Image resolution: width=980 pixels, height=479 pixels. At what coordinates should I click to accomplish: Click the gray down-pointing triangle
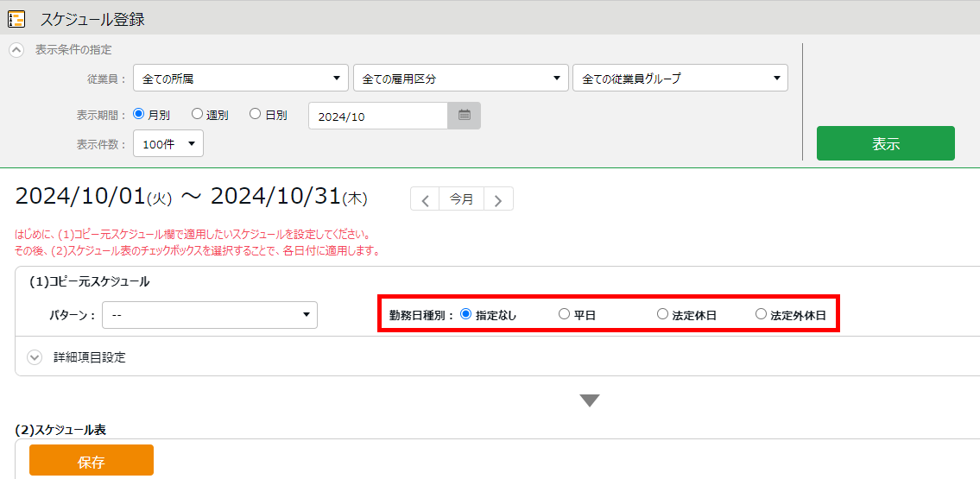point(590,400)
